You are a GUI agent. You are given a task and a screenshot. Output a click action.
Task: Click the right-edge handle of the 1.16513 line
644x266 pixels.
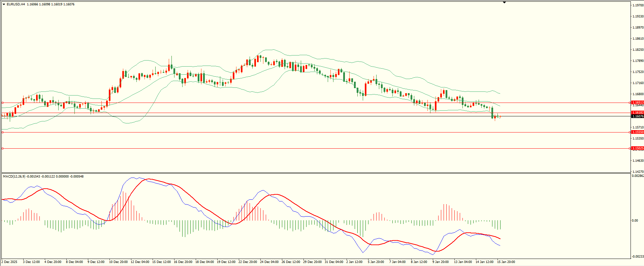pos(630,103)
